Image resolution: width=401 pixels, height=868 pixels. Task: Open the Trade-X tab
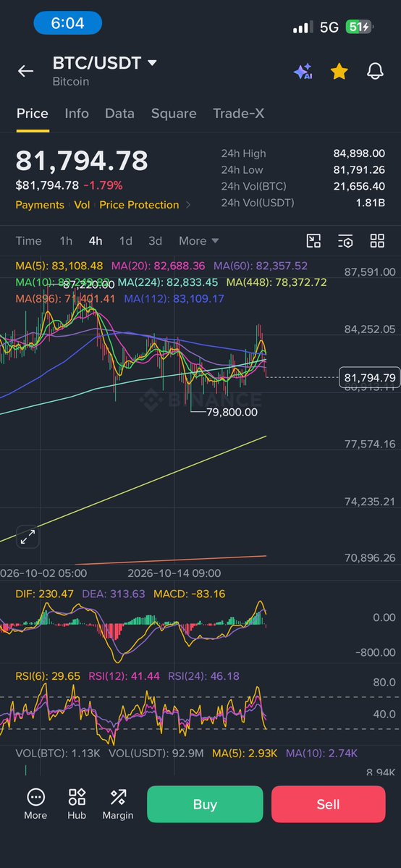pos(239,114)
